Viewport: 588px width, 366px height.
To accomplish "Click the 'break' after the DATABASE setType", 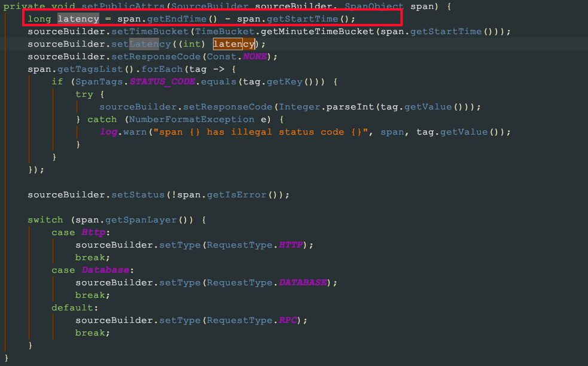I will tap(90, 295).
